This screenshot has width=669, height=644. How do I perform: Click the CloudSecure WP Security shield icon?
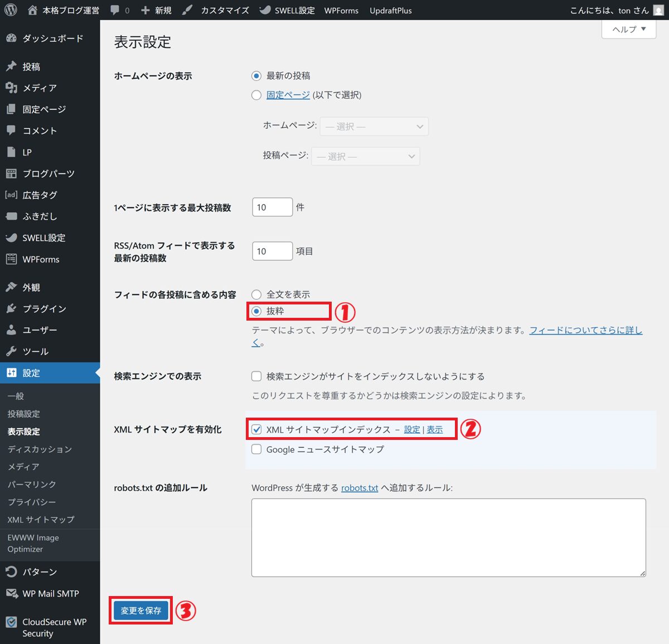pos(11,622)
